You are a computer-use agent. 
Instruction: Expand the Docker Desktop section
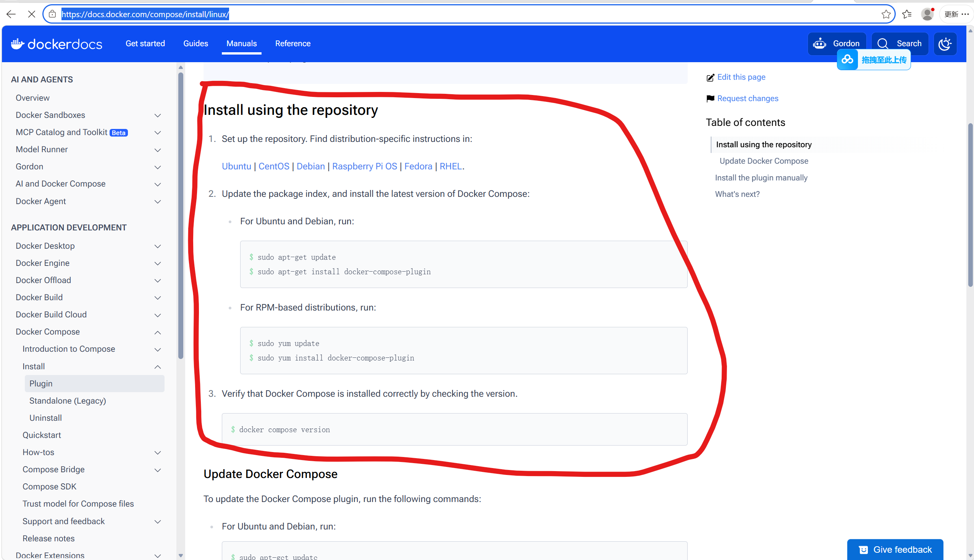tap(157, 246)
